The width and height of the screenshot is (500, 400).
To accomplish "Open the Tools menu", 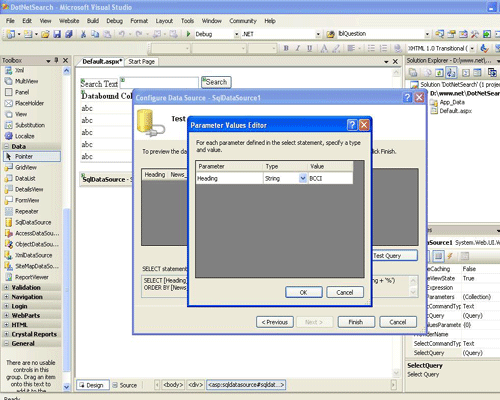I will 187,21.
